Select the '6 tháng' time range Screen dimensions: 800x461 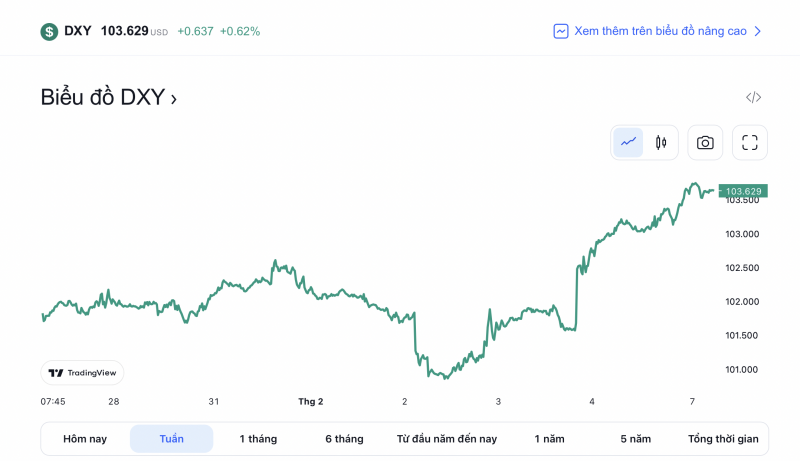[344, 439]
